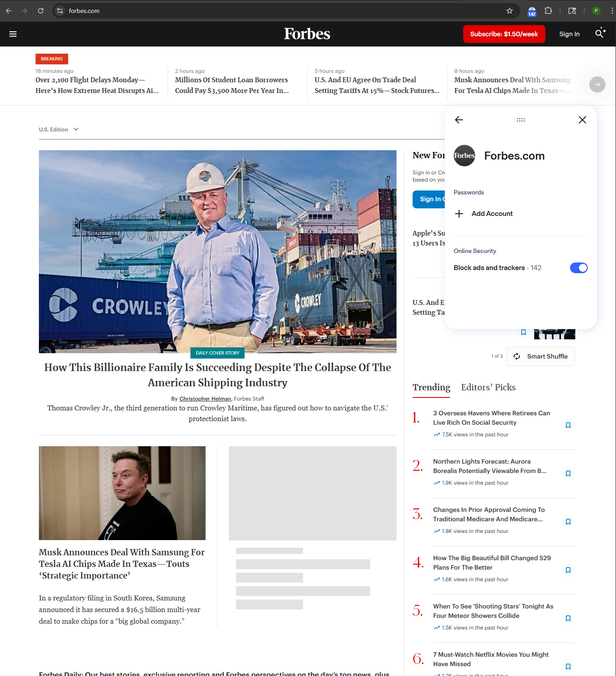This screenshot has width=616, height=676.
Task: Click the Elon Musk article photo
Action: coord(122,493)
